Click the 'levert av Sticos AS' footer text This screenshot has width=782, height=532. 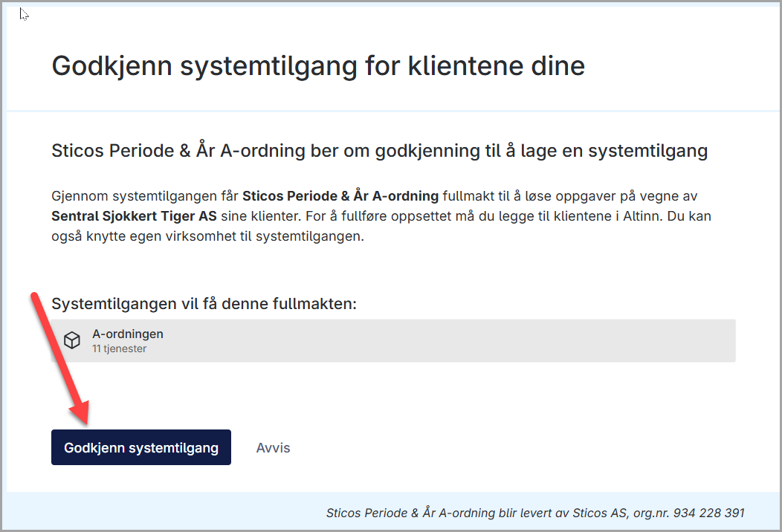pos(572,513)
